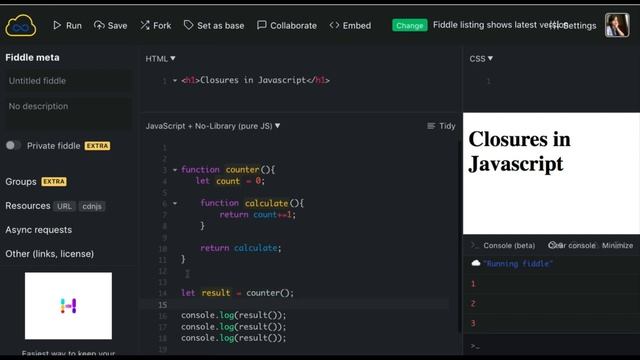This screenshot has width=640, height=360.
Task: Clear the console
Action: point(572,245)
